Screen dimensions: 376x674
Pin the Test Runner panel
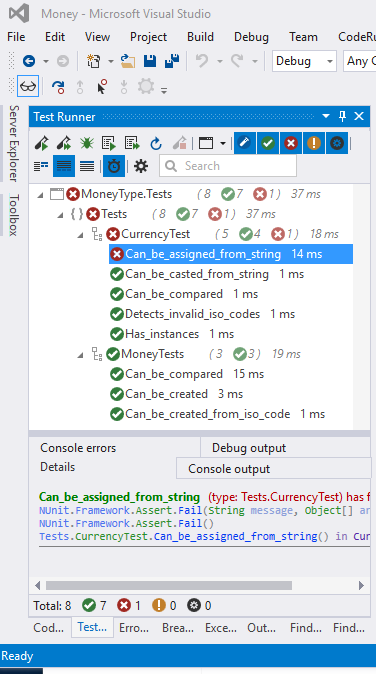click(x=342, y=116)
